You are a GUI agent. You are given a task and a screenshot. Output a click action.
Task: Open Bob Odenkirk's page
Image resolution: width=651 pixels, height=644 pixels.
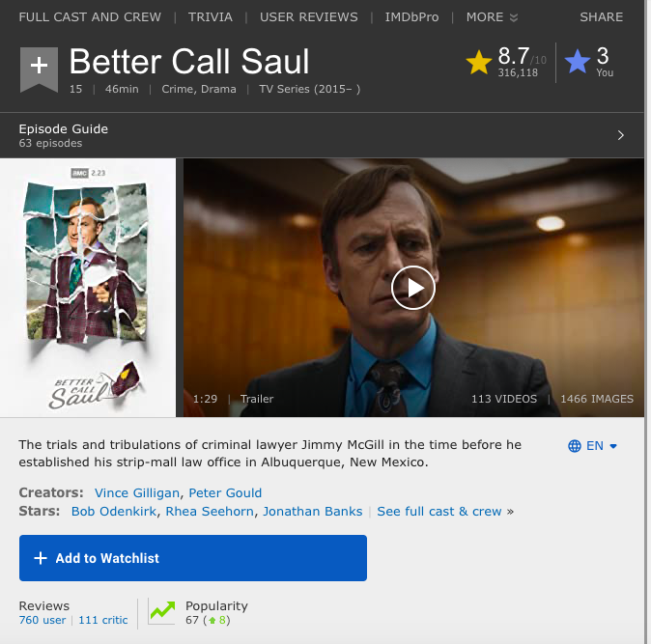click(114, 511)
